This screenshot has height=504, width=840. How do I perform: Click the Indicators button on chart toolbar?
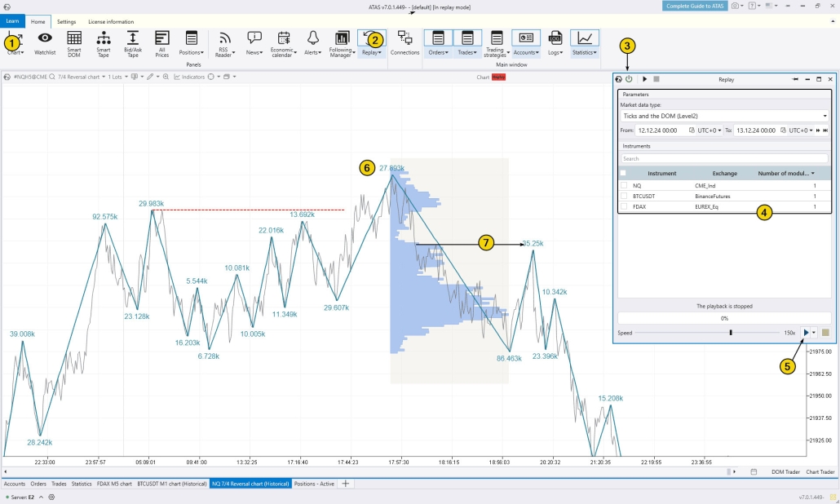(189, 77)
